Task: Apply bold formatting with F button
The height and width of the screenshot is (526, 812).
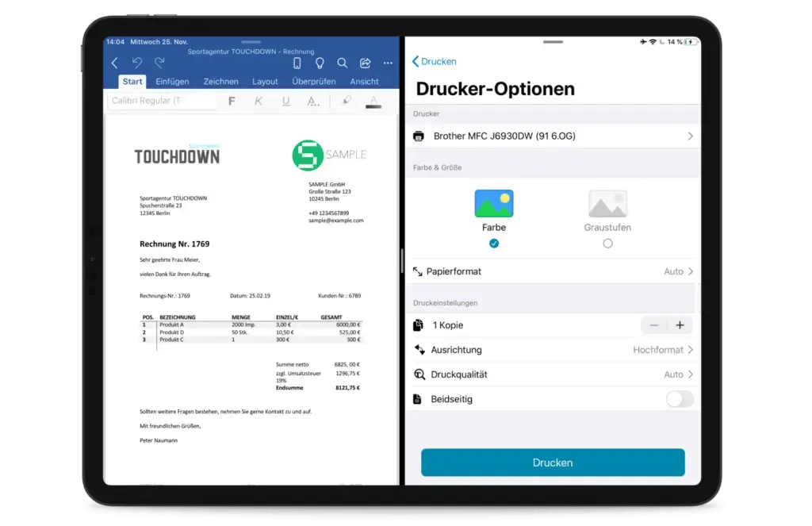Action: click(x=232, y=101)
